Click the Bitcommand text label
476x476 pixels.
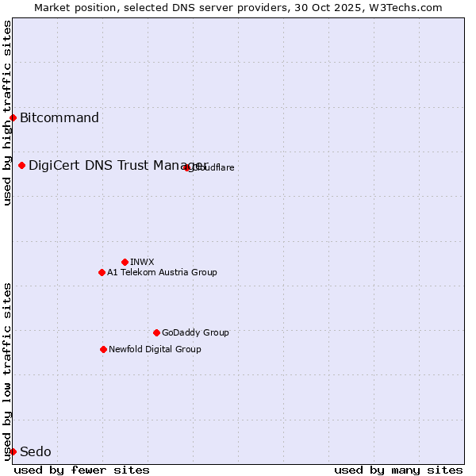(x=59, y=118)
